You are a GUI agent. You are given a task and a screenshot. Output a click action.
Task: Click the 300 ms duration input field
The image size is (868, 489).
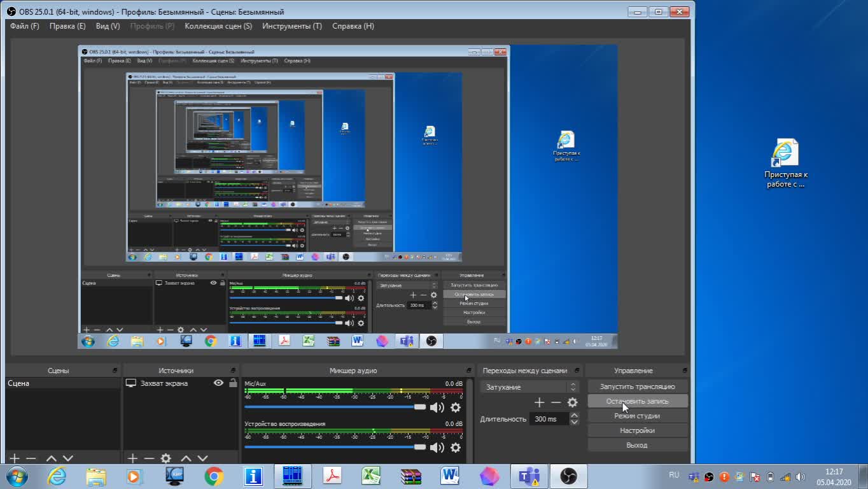click(549, 419)
